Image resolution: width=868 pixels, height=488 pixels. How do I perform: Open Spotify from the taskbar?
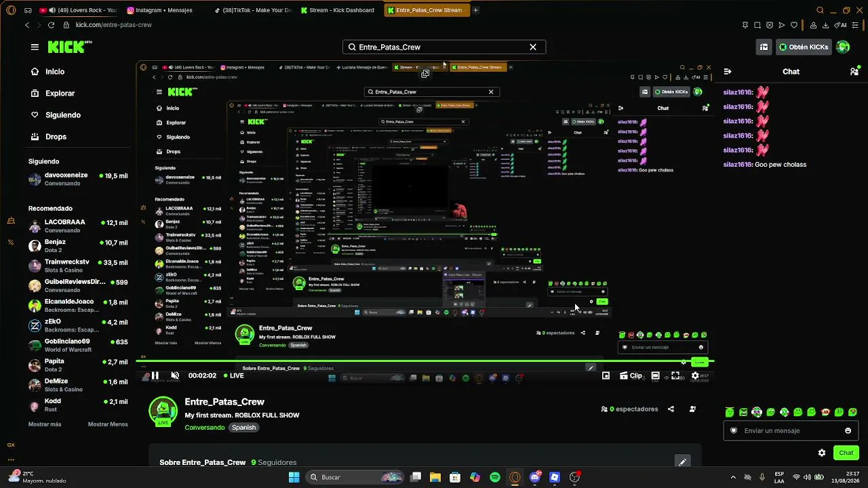(x=495, y=477)
